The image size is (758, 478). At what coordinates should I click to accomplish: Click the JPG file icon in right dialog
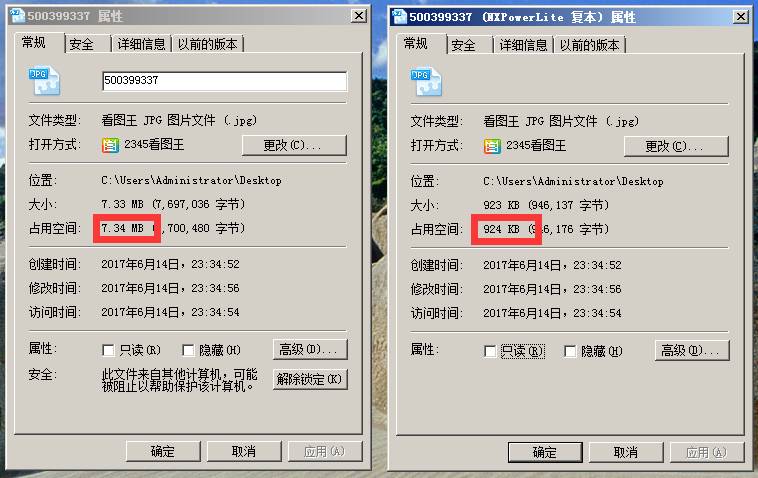click(426, 82)
